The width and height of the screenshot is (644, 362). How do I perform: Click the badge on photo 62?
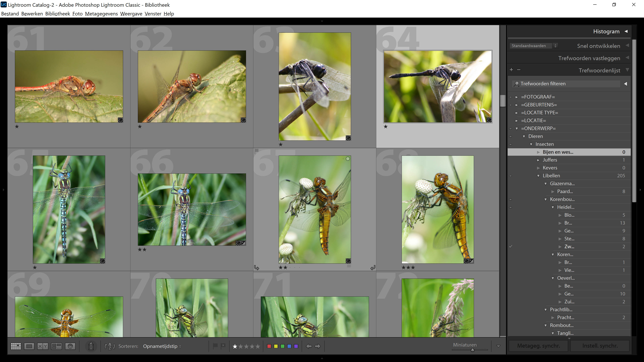243,120
